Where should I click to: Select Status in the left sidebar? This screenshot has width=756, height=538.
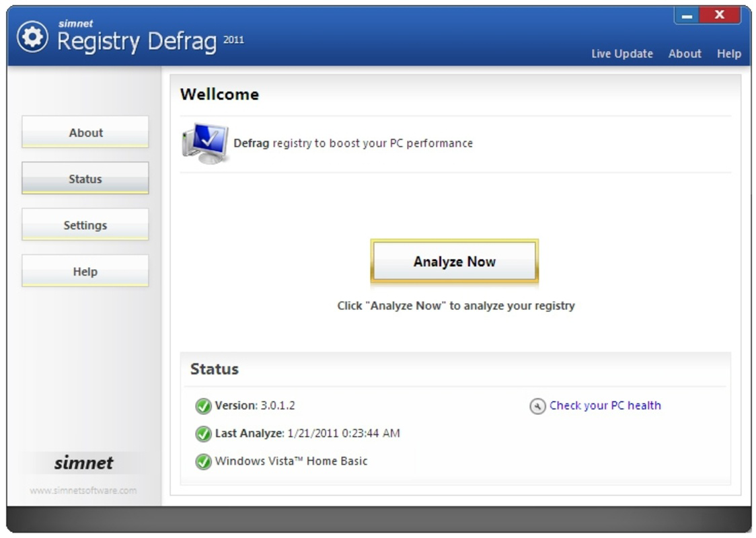coord(85,179)
